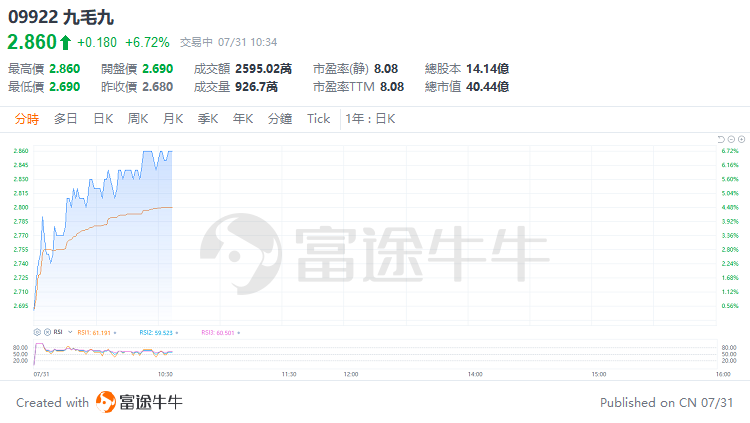
Task: Click the 交易中 07/31 10:34 status
Action: 229,43
